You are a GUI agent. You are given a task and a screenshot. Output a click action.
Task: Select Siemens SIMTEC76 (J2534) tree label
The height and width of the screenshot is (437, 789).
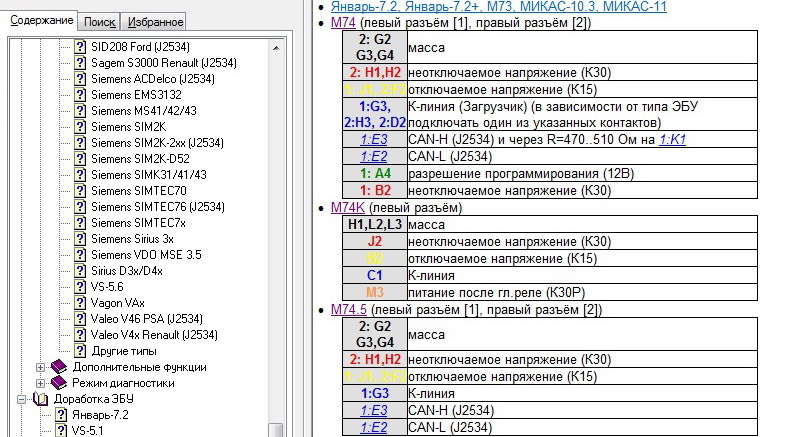[x=157, y=207]
